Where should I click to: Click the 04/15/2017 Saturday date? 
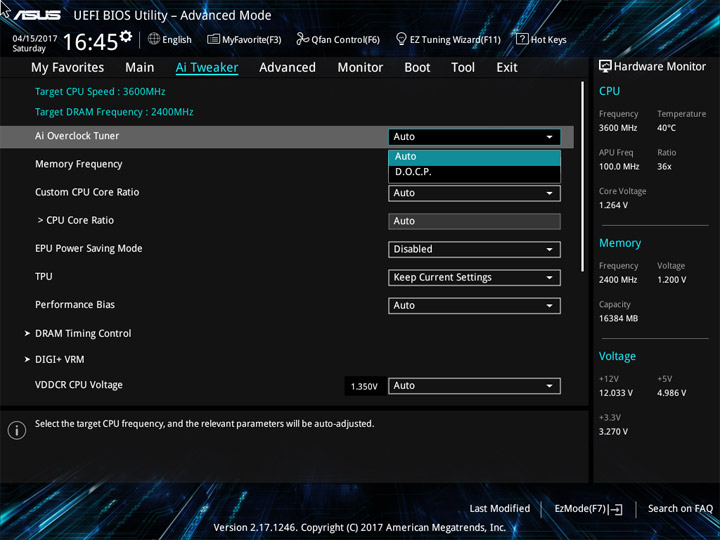point(34,43)
